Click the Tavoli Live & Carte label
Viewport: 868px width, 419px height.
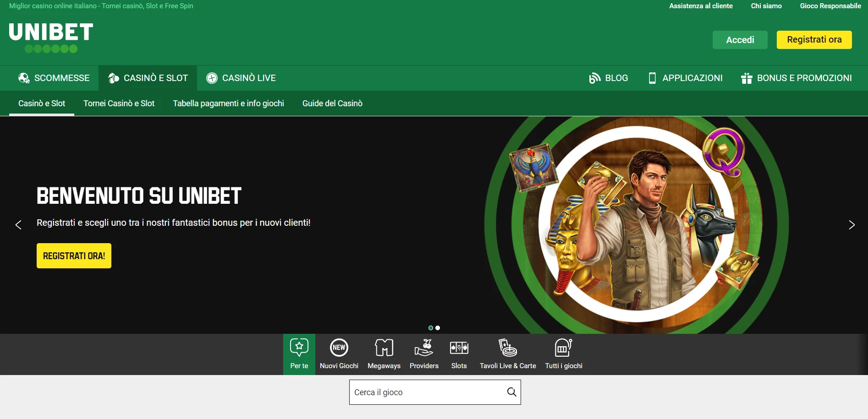coord(508,366)
